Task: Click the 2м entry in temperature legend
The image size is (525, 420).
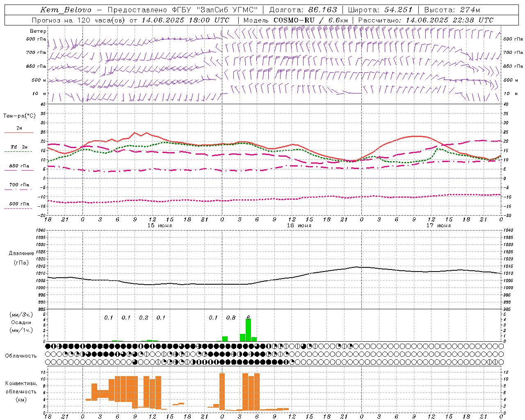Action: pyautogui.click(x=19, y=128)
